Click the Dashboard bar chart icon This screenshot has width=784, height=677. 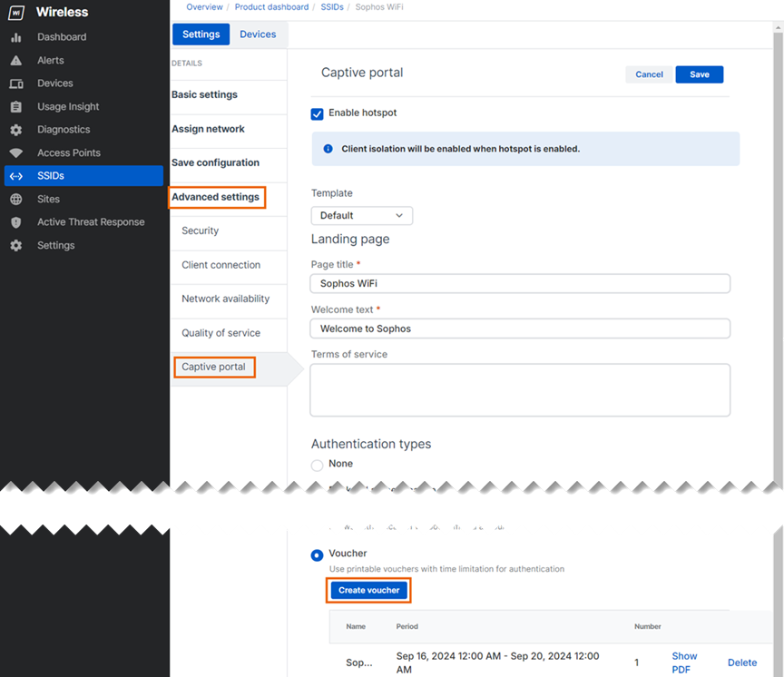click(x=16, y=37)
